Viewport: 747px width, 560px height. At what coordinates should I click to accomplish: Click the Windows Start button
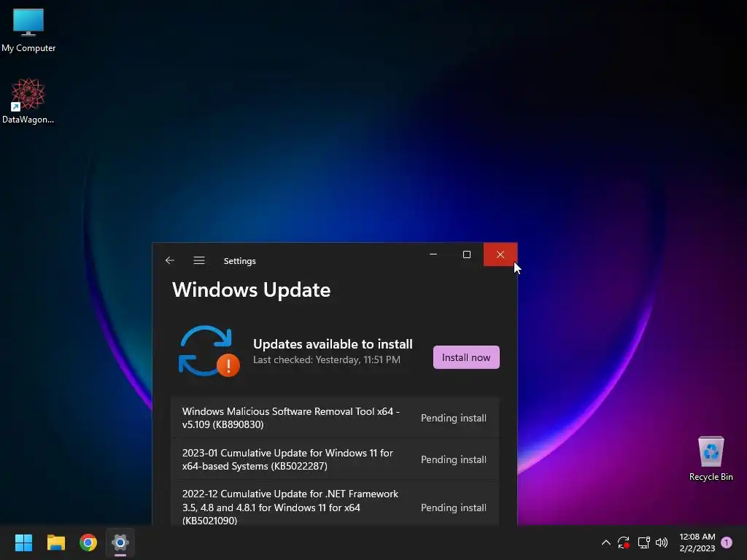(23, 542)
